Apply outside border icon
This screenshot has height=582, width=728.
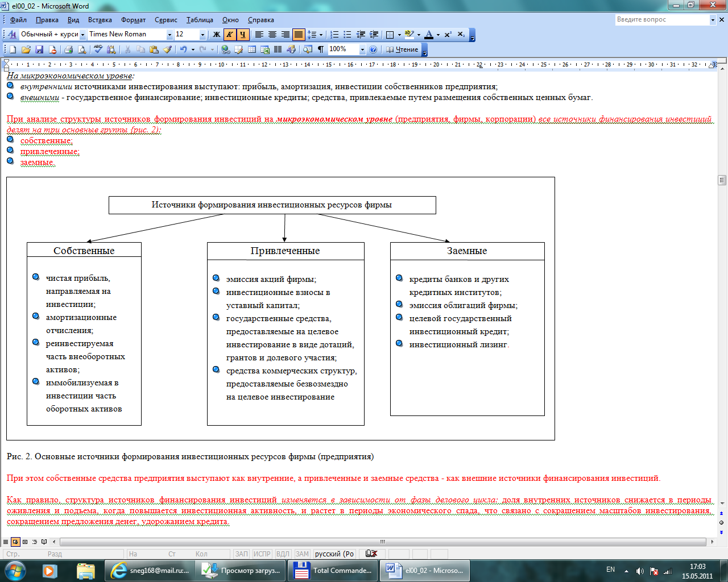tap(390, 35)
